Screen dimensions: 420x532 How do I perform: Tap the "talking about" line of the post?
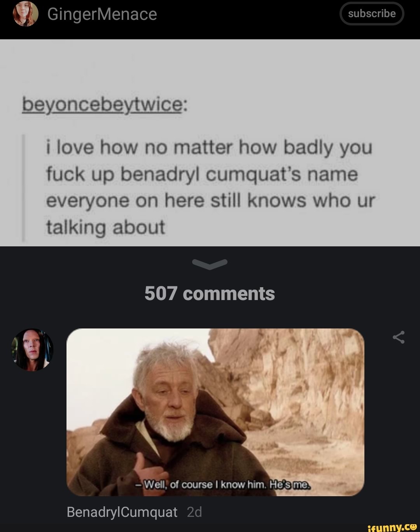click(106, 227)
